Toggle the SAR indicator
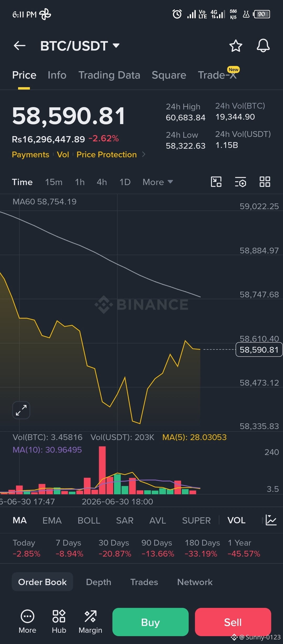 (125, 520)
